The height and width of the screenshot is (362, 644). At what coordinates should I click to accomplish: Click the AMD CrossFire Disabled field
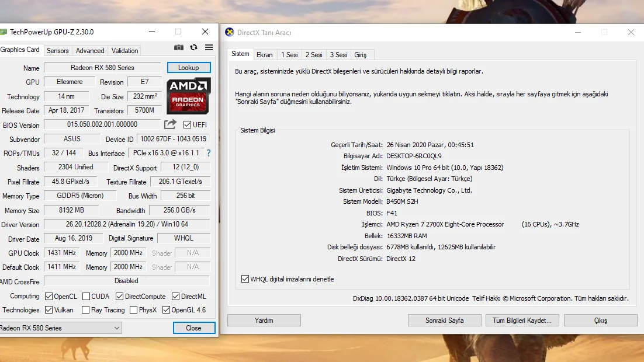point(126,281)
